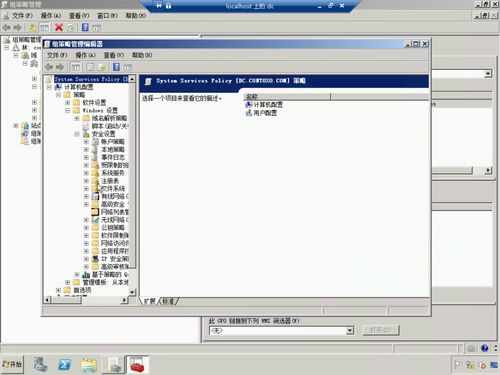This screenshot has width=500, height=375.
Task: Switch to the 标准 tab
Action: pyautogui.click(x=169, y=301)
